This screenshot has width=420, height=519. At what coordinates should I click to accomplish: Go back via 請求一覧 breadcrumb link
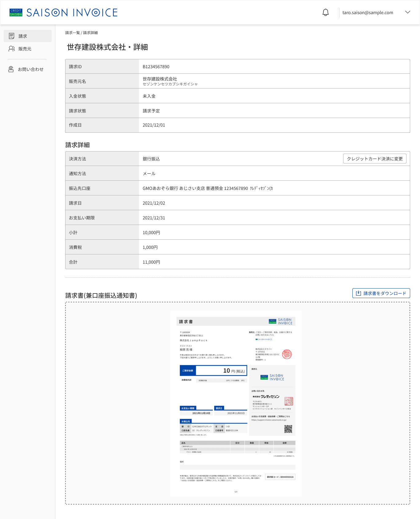73,33
